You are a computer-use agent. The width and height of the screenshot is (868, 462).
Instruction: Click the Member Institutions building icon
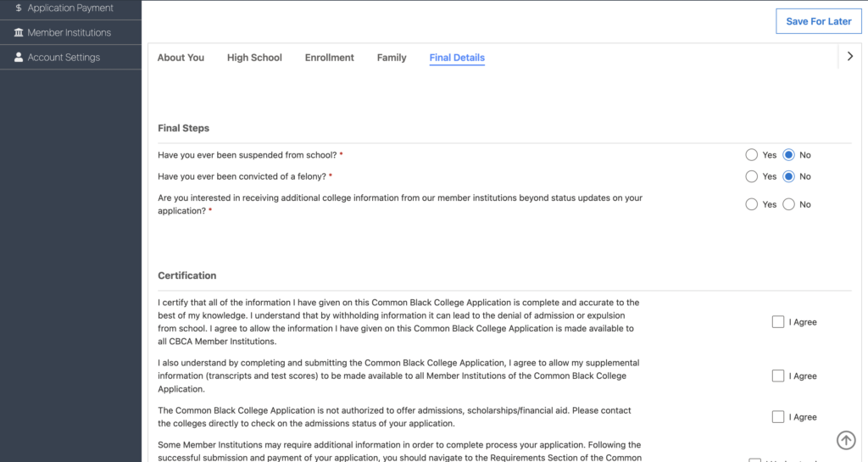tap(19, 33)
